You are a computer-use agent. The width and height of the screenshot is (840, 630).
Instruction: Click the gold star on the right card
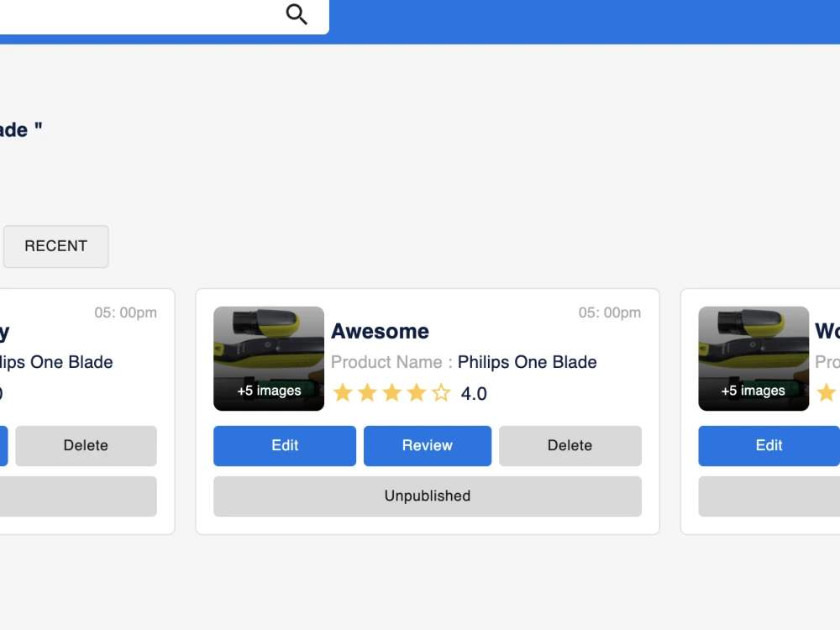point(827,392)
